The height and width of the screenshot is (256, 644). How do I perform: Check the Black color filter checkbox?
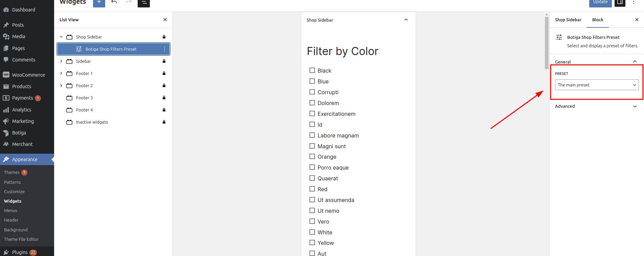pos(312,70)
